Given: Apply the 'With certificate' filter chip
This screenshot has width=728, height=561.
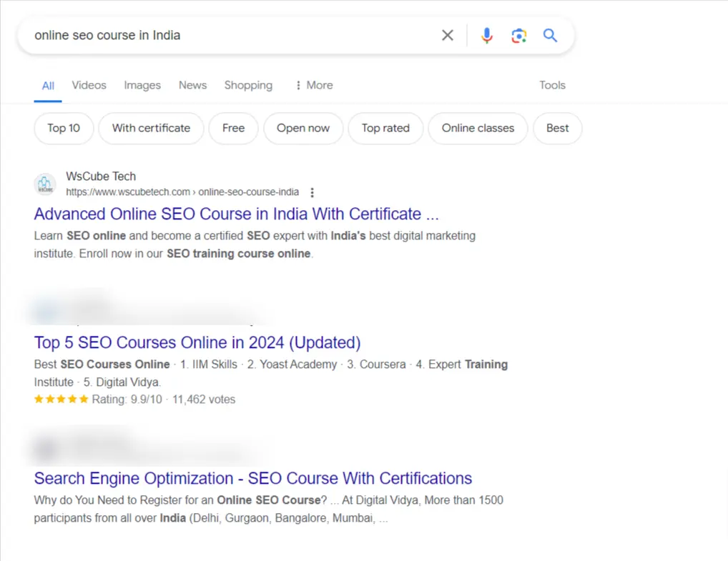Looking at the screenshot, I should pyautogui.click(x=152, y=128).
